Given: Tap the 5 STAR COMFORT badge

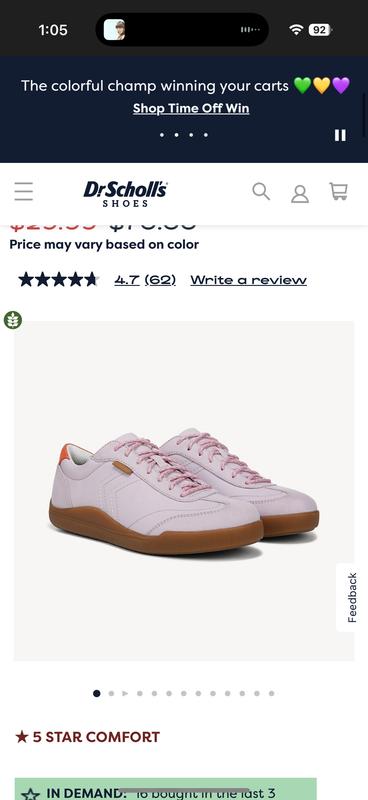Looking at the screenshot, I should click(x=87, y=737).
